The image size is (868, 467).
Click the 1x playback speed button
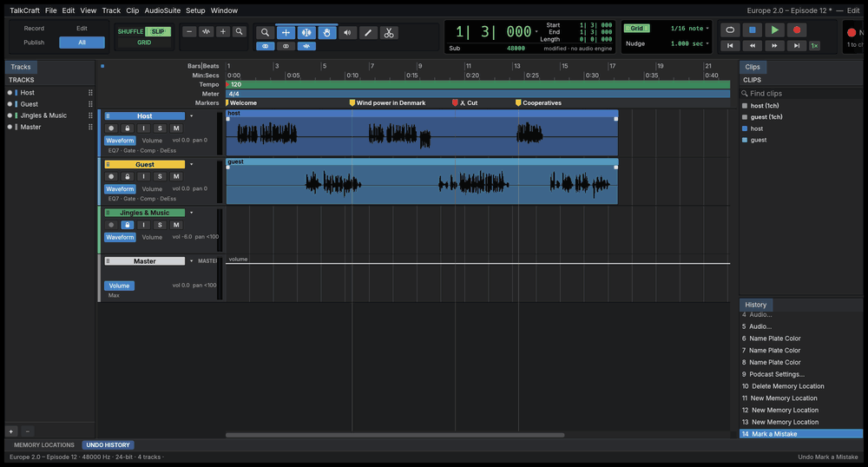pyautogui.click(x=814, y=45)
